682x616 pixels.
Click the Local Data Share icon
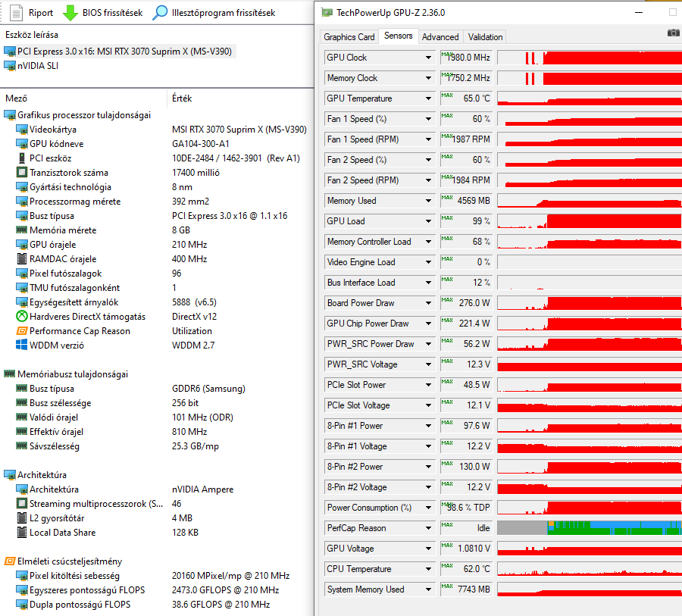click(x=21, y=533)
